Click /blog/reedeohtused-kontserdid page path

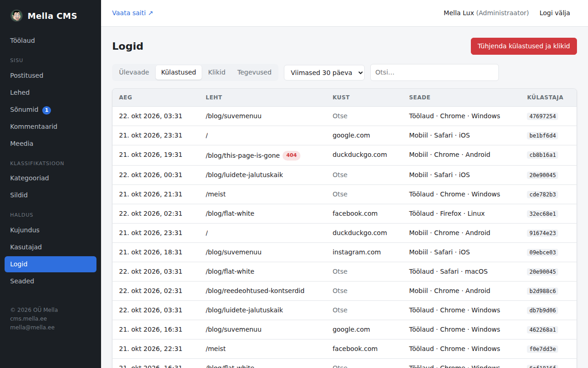point(255,291)
